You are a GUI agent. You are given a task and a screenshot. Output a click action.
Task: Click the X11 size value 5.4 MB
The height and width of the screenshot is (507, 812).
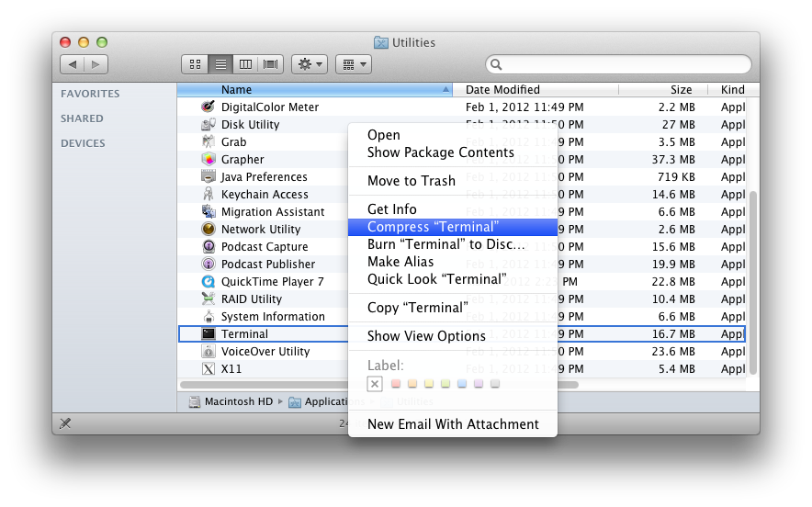(677, 368)
